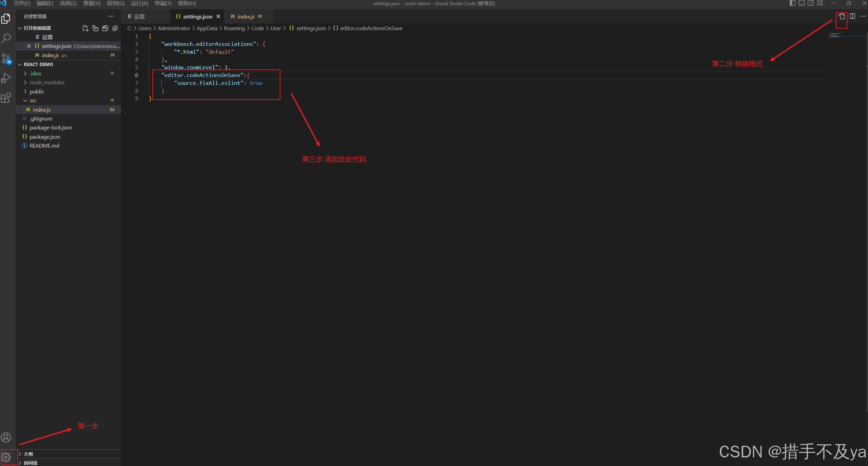The width and height of the screenshot is (868, 466).
Task: Fold the editor.codeActionsOnSave block at line 6
Action: pos(144,75)
